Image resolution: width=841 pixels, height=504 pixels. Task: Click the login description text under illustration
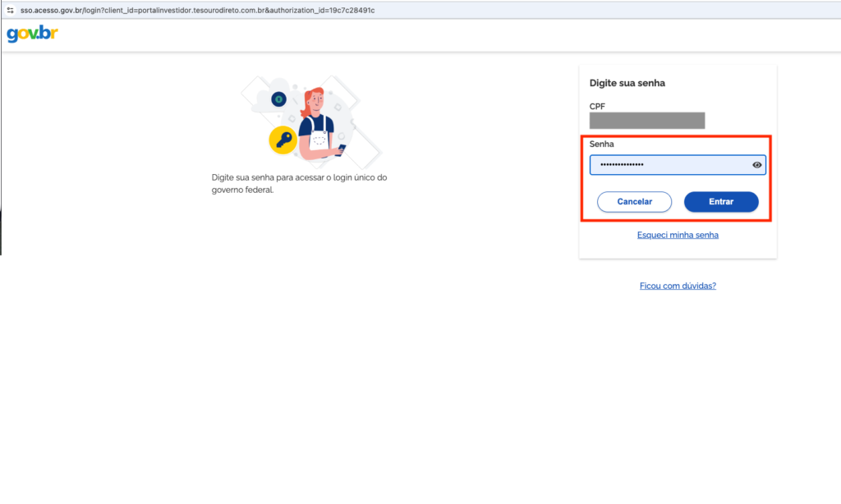pos(299,183)
